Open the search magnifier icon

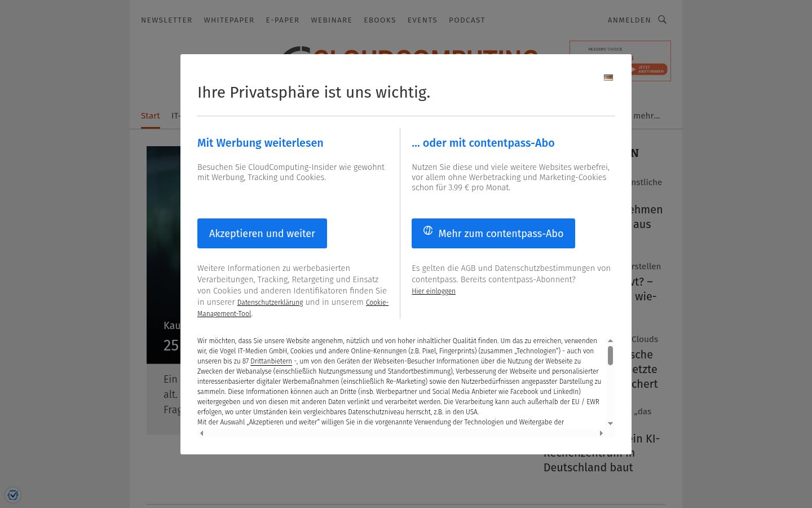pos(662,20)
